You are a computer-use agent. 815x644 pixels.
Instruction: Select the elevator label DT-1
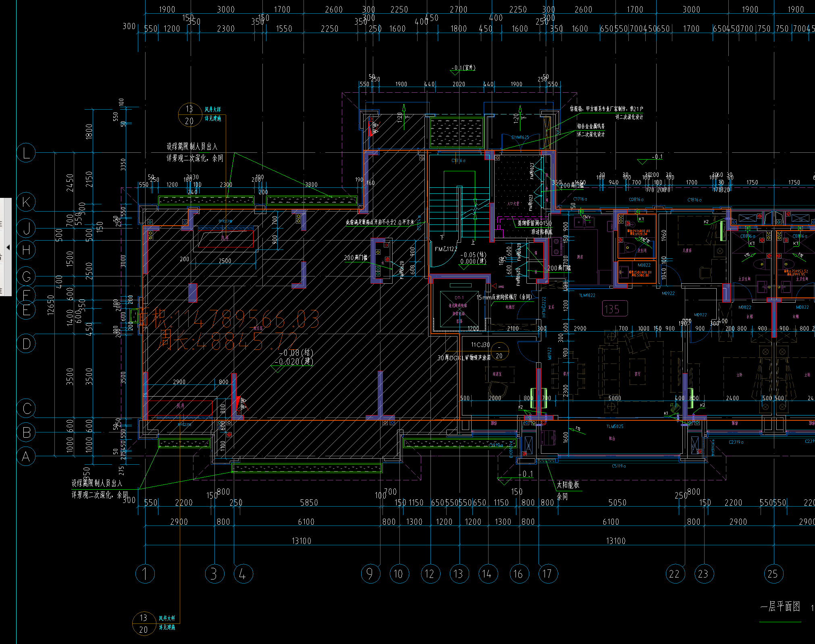coord(459,298)
